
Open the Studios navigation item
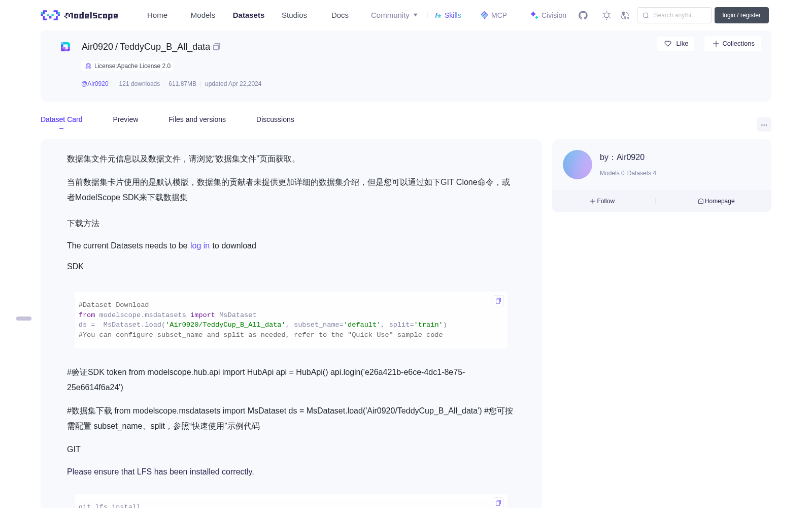coord(294,15)
